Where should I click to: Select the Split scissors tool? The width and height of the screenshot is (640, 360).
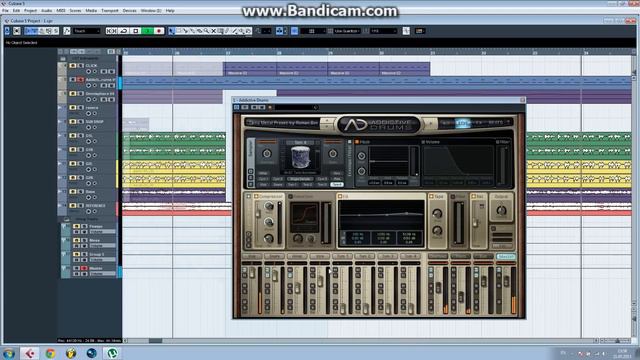click(186, 31)
